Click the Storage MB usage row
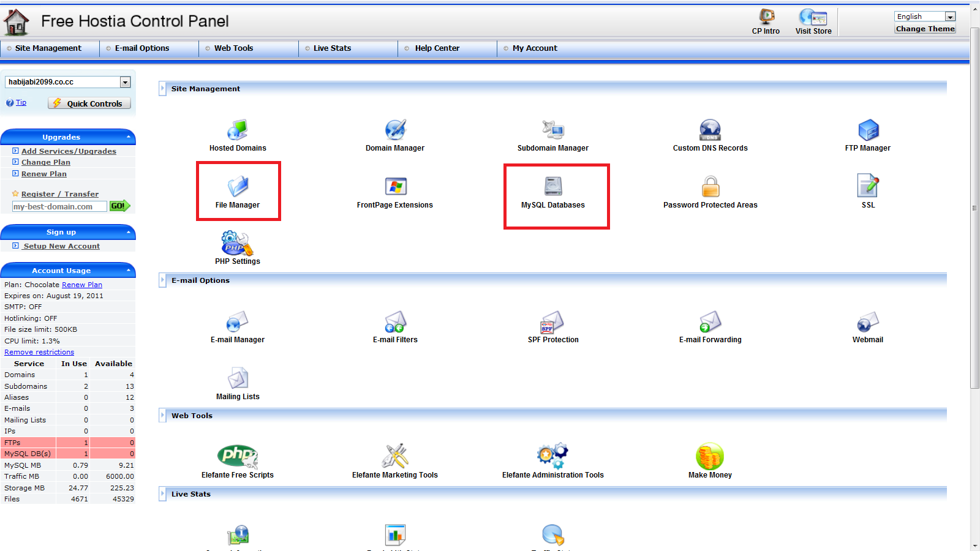Image resolution: width=980 pixels, height=551 pixels. (x=68, y=488)
